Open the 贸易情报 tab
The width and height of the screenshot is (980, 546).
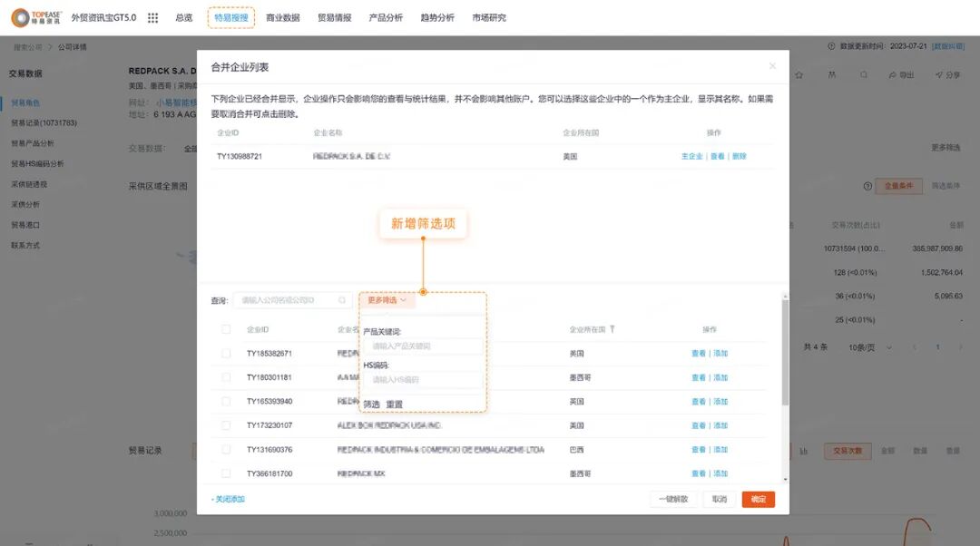click(x=334, y=17)
